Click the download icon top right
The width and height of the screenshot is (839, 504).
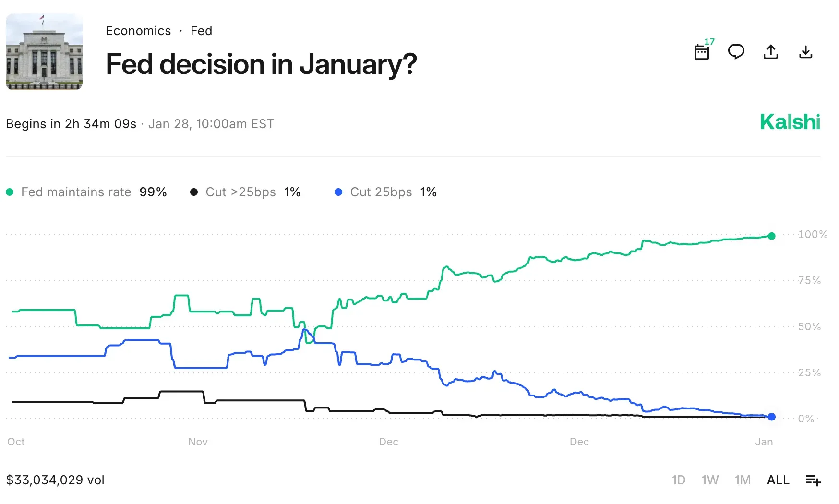pos(806,52)
